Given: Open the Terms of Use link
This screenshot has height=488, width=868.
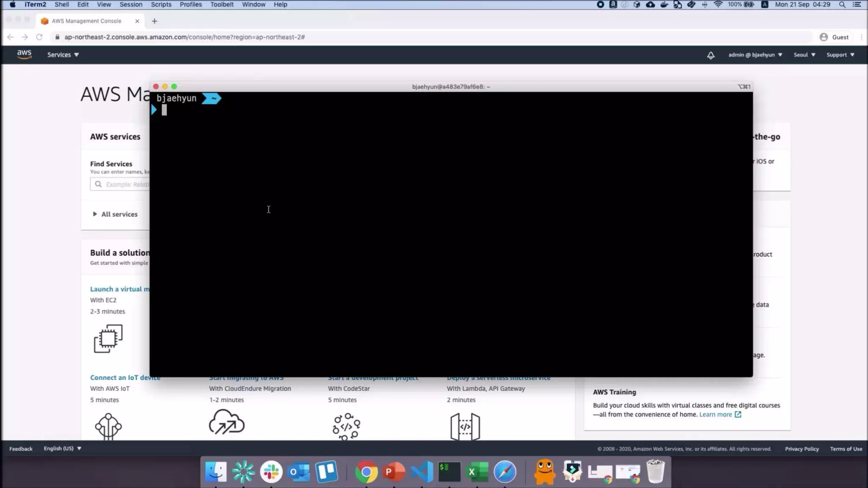Looking at the screenshot, I should 846,449.
